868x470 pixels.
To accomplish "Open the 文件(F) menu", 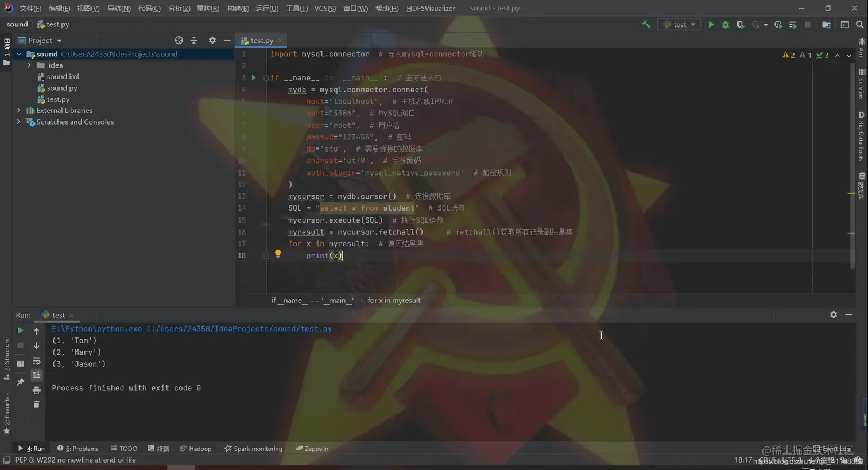I will pyautogui.click(x=30, y=9).
